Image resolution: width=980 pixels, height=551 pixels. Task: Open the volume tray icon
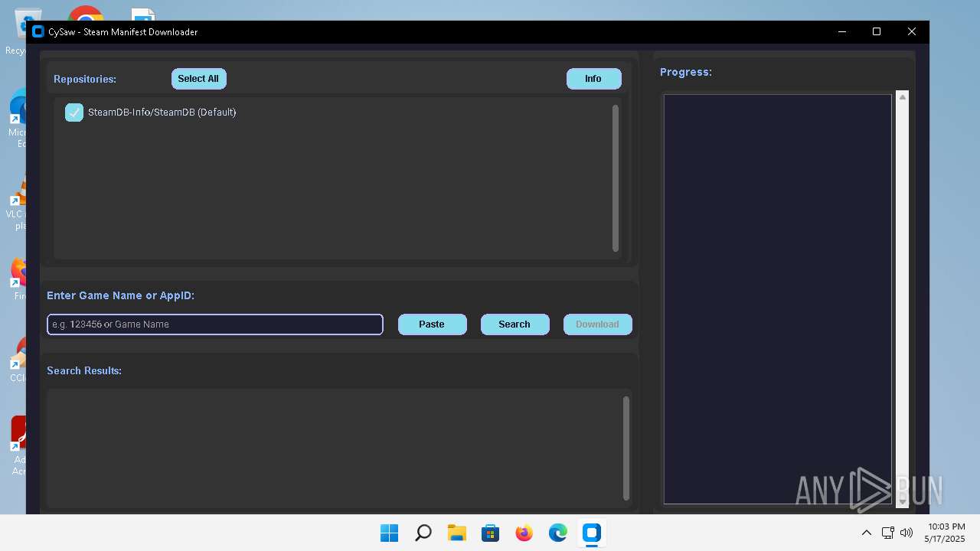click(x=907, y=533)
